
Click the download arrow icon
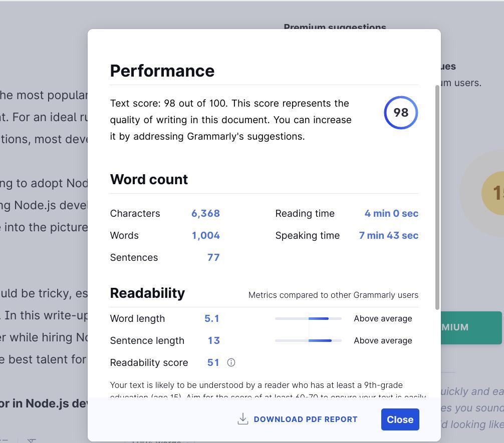tap(243, 419)
